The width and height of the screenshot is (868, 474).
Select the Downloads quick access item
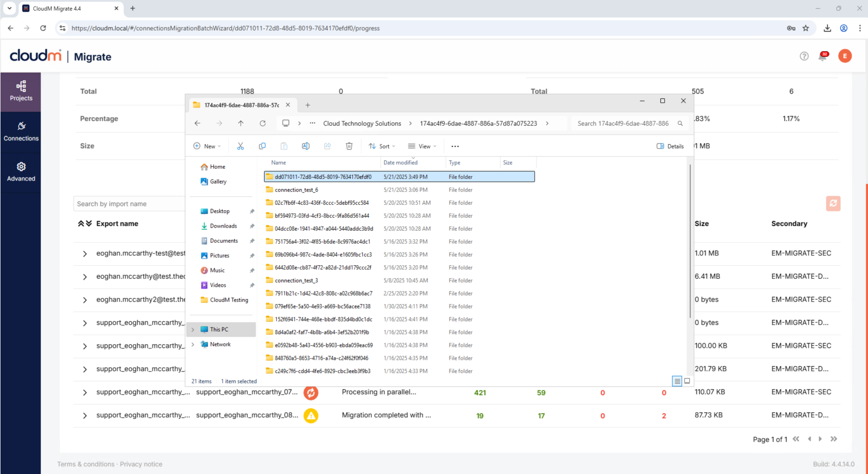pyautogui.click(x=223, y=226)
